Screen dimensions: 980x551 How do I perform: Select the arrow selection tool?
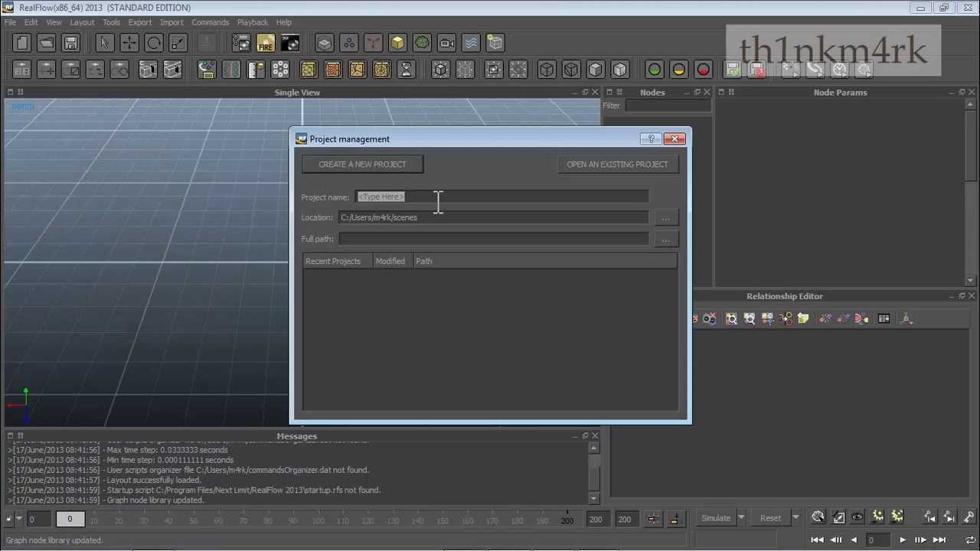click(105, 44)
